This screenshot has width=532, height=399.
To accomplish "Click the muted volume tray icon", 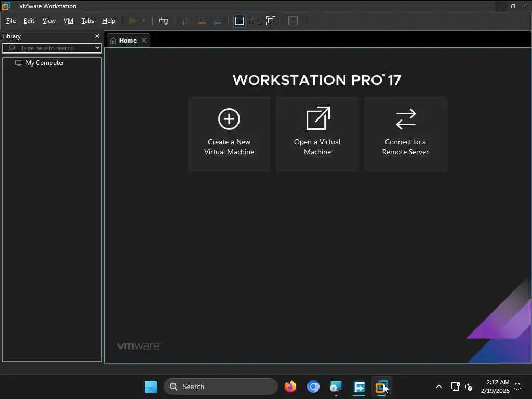I will click(x=469, y=387).
